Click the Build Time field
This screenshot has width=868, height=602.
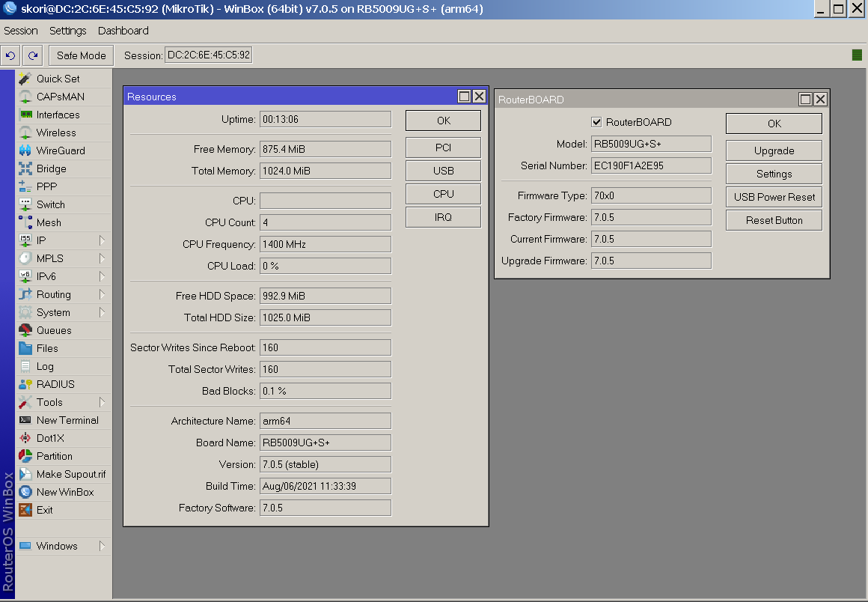point(325,486)
